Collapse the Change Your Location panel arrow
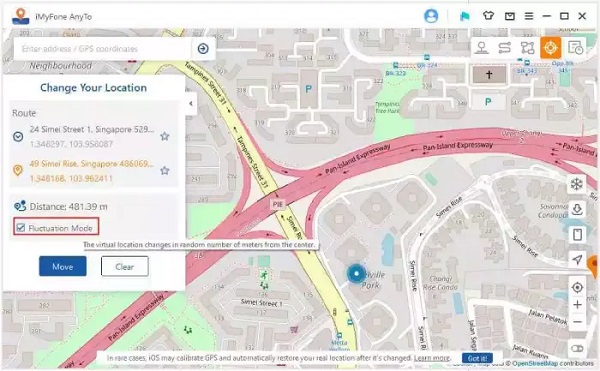 pyautogui.click(x=191, y=103)
